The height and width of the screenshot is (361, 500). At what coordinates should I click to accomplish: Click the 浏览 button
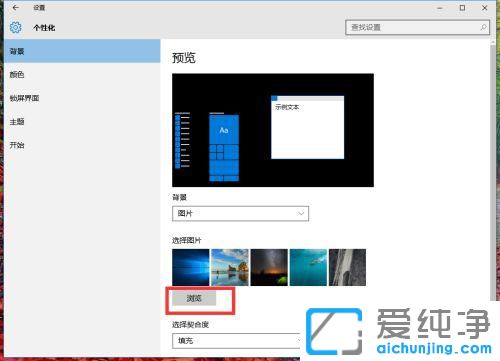[x=194, y=298]
